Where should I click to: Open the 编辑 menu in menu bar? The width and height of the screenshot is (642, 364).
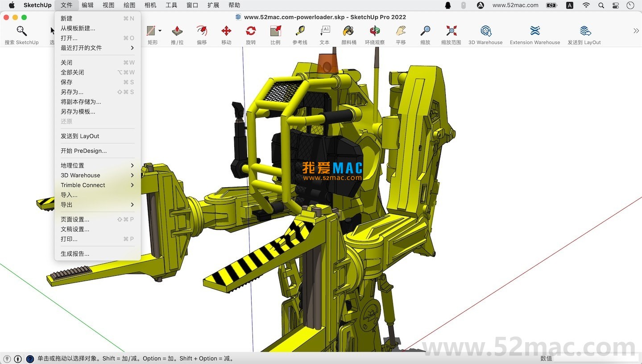87,5
